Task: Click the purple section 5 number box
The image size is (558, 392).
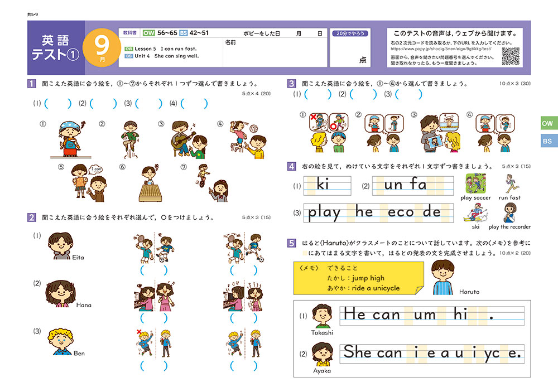Action: [291, 243]
